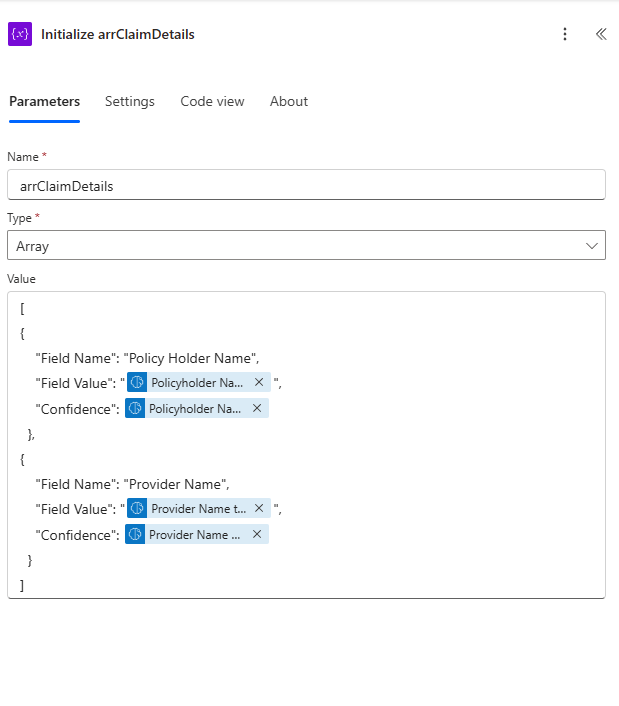Click AI Builder icon on Provider Name Confidence token
The width and height of the screenshot is (619, 706).
tap(135, 535)
